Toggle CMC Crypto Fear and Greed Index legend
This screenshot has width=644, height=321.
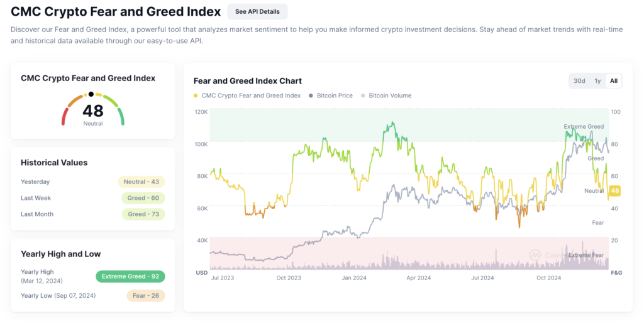point(247,95)
